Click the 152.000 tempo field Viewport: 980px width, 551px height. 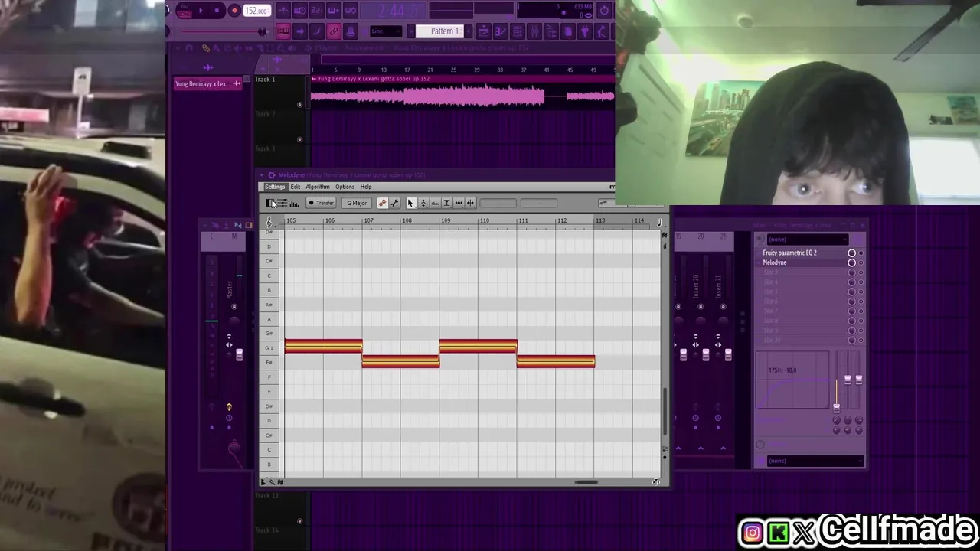pyautogui.click(x=256, y=11)
